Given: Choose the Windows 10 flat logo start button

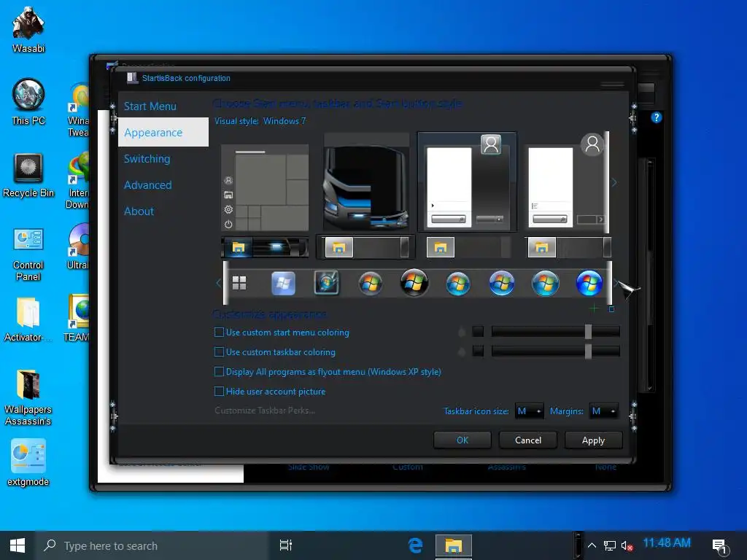Looking at the screenshot, I should 239,283.
